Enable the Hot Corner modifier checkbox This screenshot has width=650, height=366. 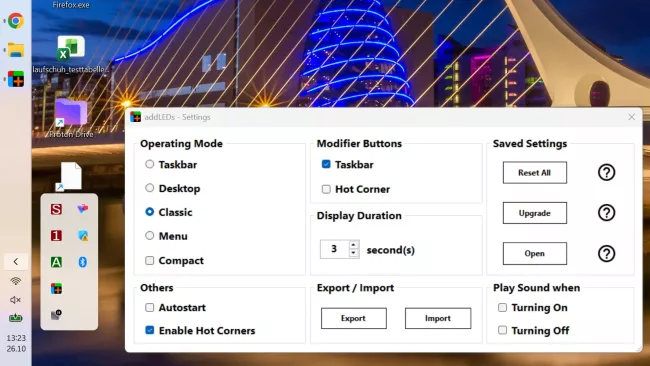(326, 189)
